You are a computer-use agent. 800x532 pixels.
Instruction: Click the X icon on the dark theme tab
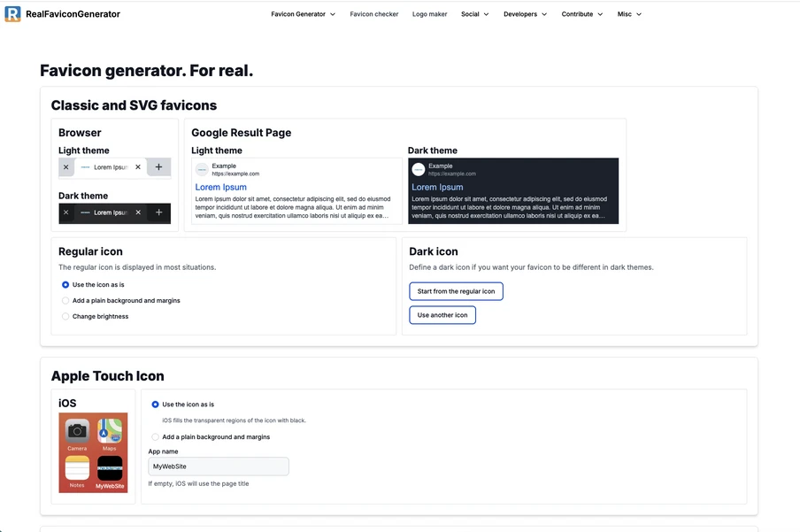point(138,212)
